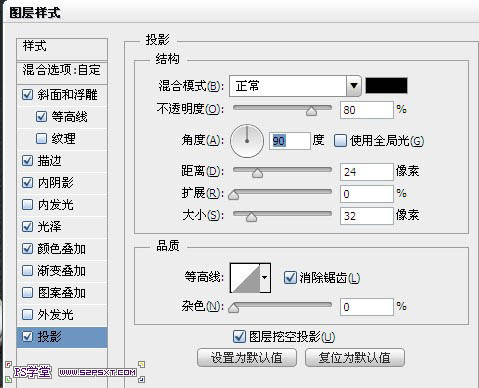Toggle the 光泽 checkbox
The width and height of the screenshot is (479, 388).
tap(27, 226)
